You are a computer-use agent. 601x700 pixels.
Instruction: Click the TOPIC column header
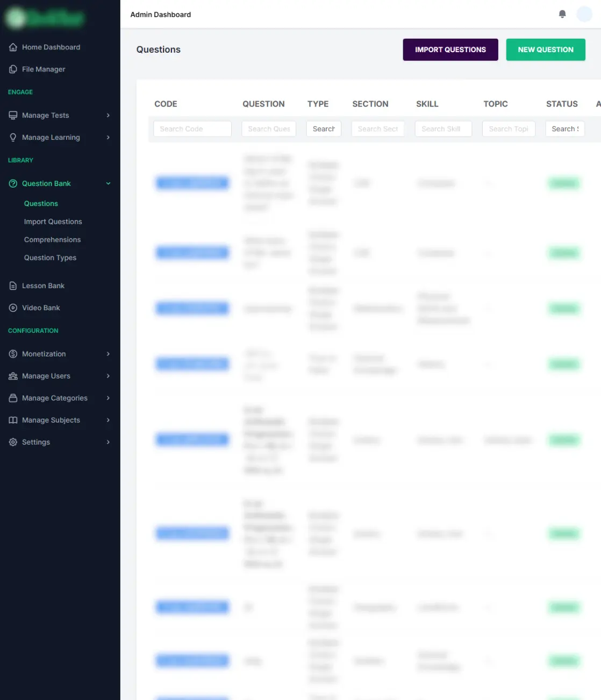496,104
